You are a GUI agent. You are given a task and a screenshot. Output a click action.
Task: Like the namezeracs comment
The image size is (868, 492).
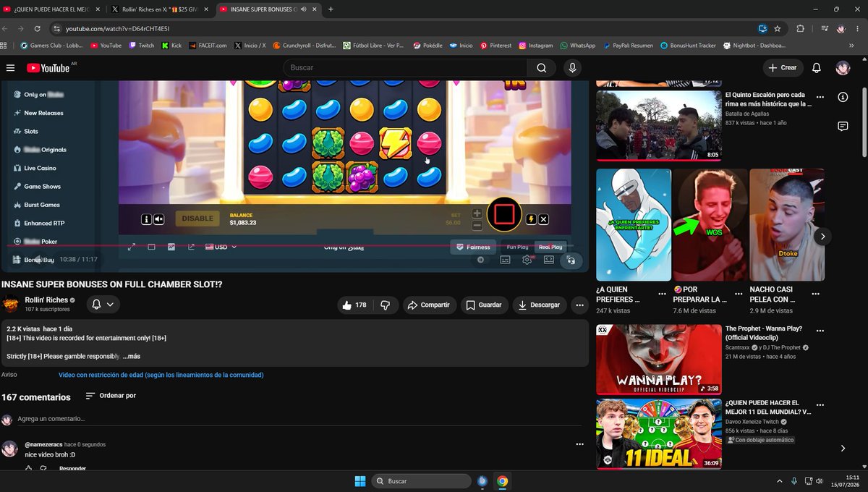click(28, 469)
